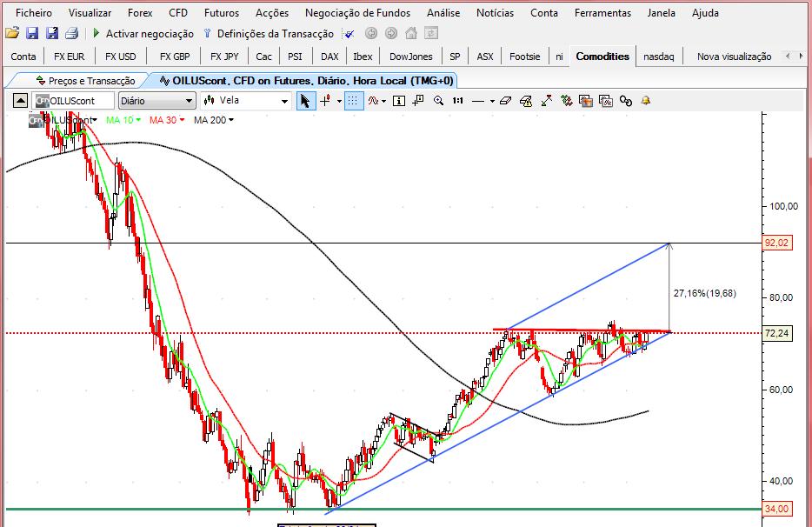Click Definições da Transacção button
Screen dimensions: 812x527
[x=269, y=34]
